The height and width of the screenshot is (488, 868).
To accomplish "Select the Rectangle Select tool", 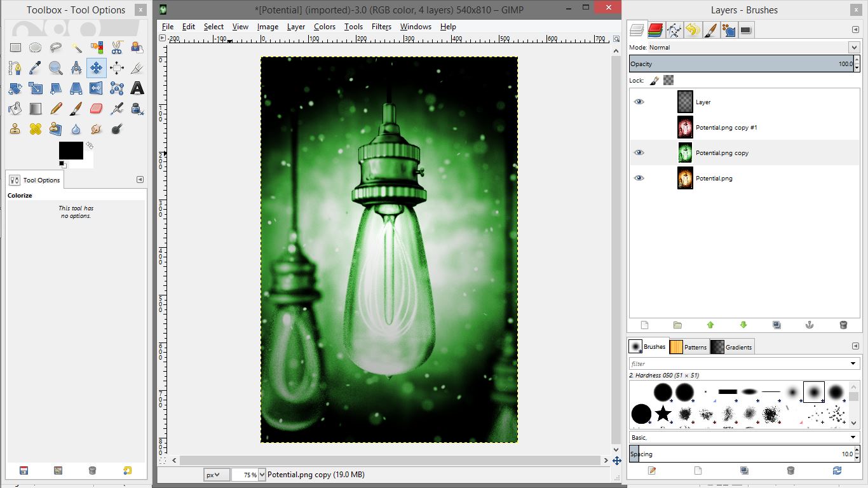I will (15, 47).
